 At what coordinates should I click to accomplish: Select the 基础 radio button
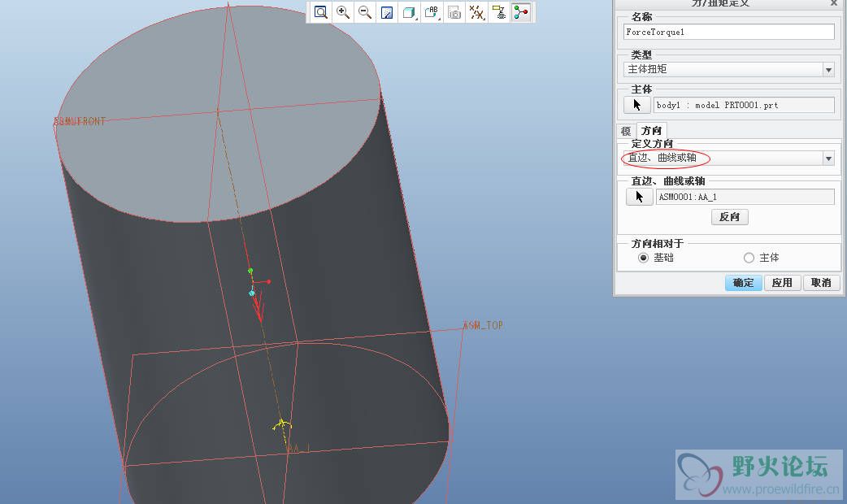coord(643,258)
